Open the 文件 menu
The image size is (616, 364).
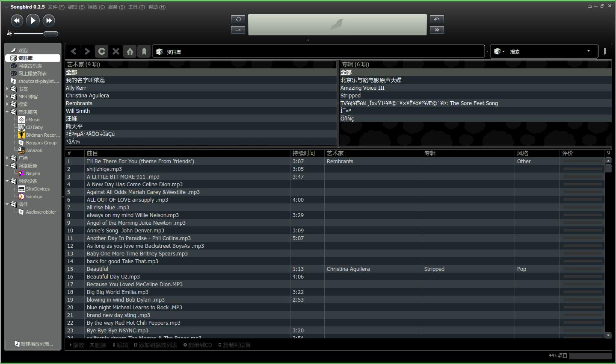(56, 7)
